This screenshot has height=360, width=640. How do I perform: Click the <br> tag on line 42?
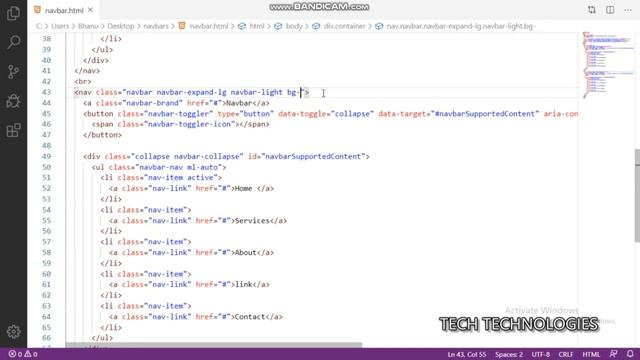pyautogui.click(x=83, y=81)
